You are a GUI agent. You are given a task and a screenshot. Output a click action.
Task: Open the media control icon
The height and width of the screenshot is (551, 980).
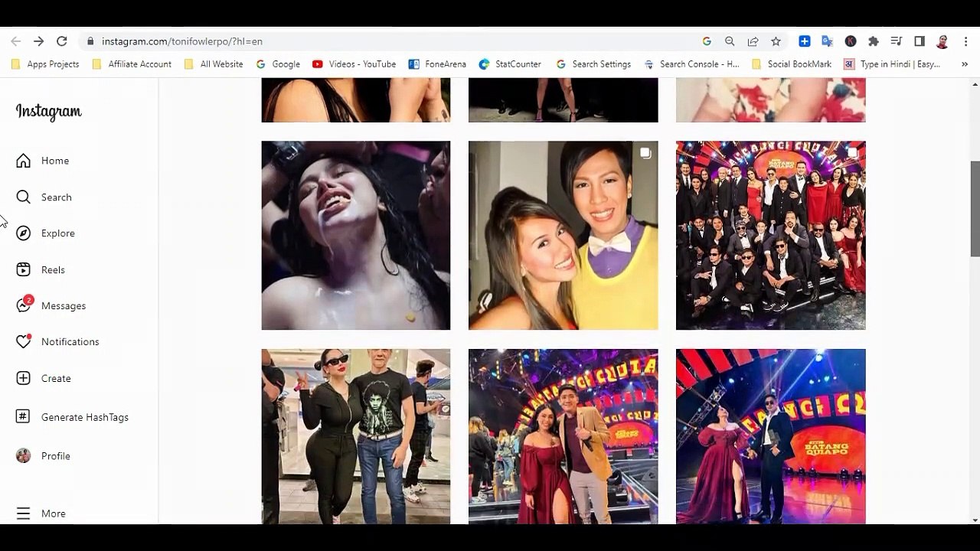tap(897, 41)
